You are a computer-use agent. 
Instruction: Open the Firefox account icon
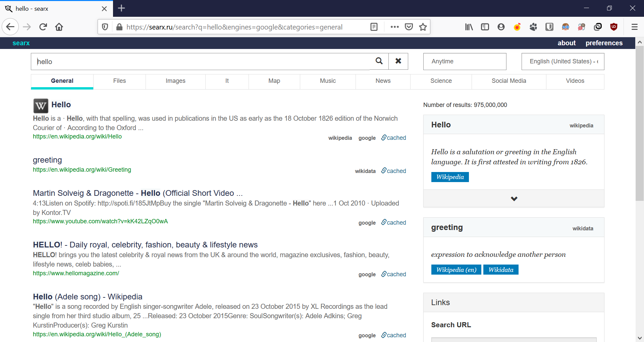tap(501, 27)
